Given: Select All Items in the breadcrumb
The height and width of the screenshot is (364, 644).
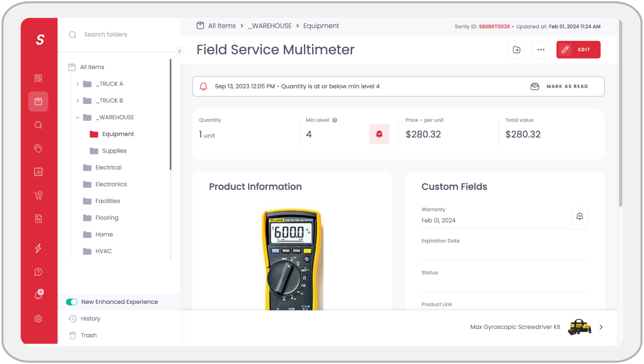Looking at the screenshot, I should click(222, 25).
